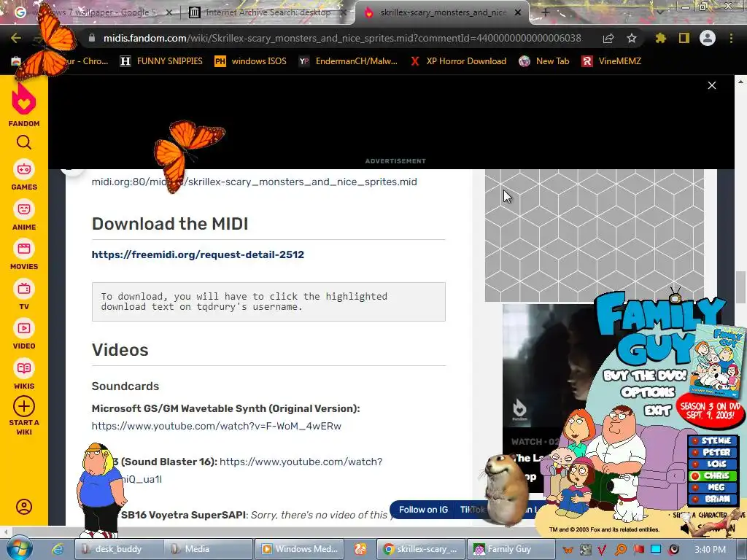Open the Video section in the Fandom sidebar
Screen dimensions: 747x560
click(x=24, y=335)
